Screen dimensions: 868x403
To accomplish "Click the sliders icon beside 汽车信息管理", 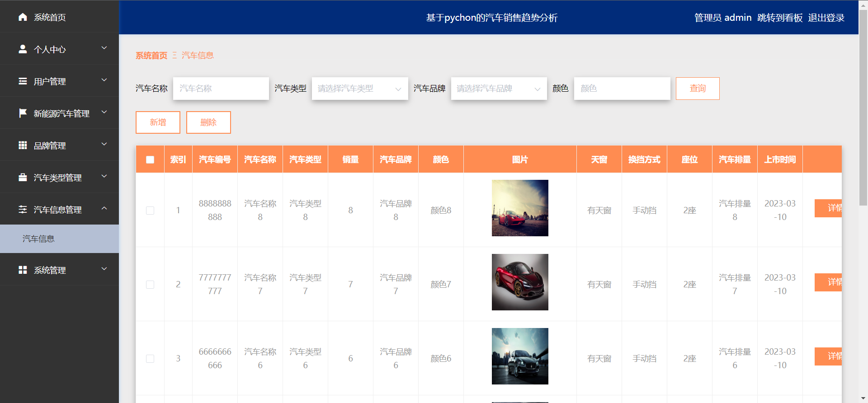I will pos(23,209).
